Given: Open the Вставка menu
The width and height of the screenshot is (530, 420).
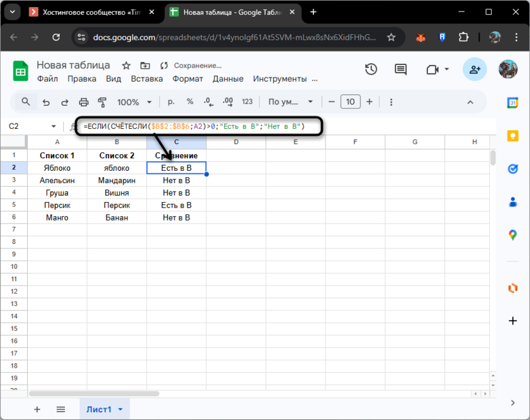Looking at the screenshot, I should (147, 79).
